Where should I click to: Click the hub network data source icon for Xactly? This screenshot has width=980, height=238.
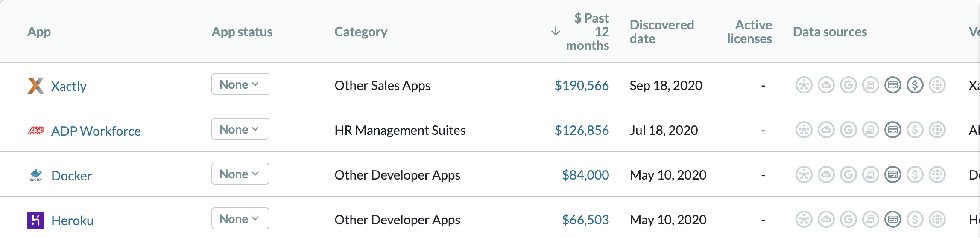(x=804, y=85)
